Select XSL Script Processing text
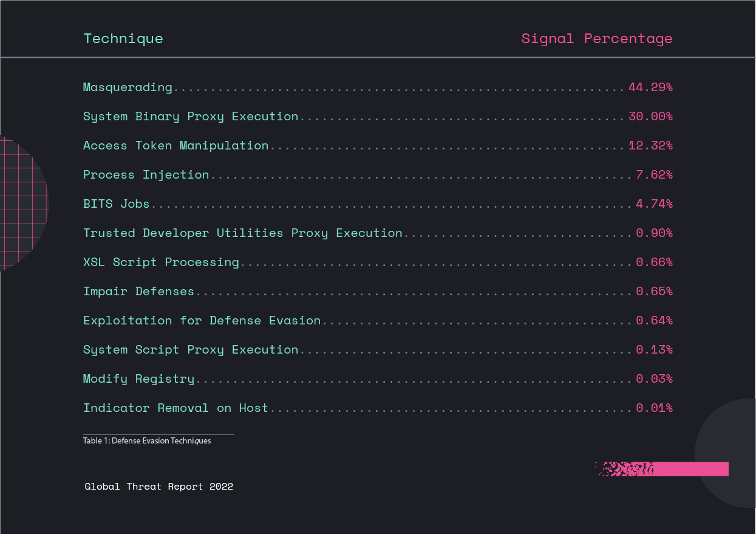 tap(161, 262)
